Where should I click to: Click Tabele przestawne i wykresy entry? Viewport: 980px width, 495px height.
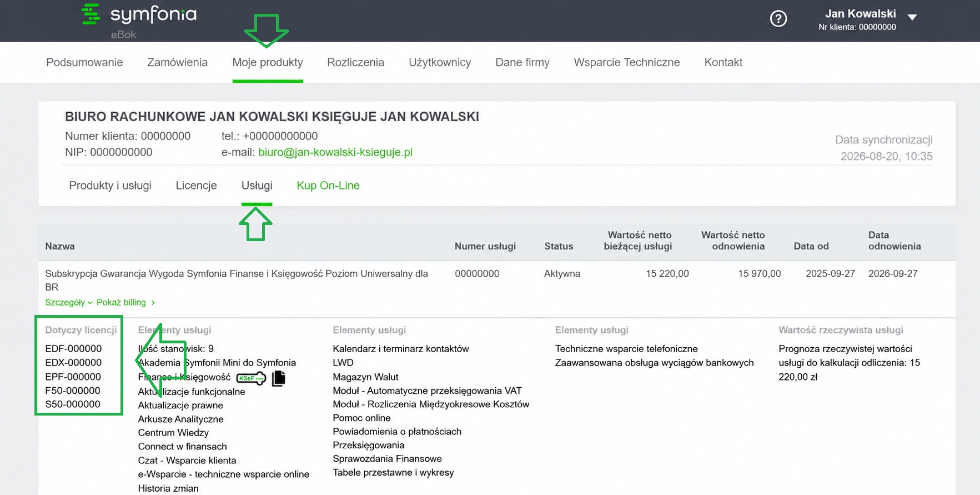coord(393,473)
